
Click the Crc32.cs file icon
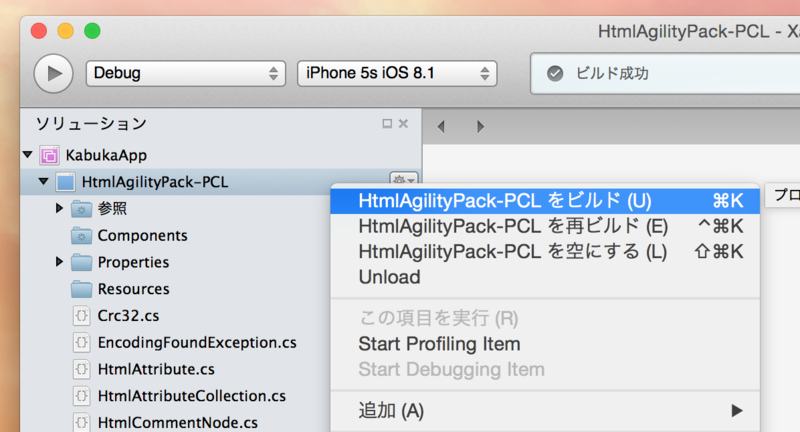[82, 316]
